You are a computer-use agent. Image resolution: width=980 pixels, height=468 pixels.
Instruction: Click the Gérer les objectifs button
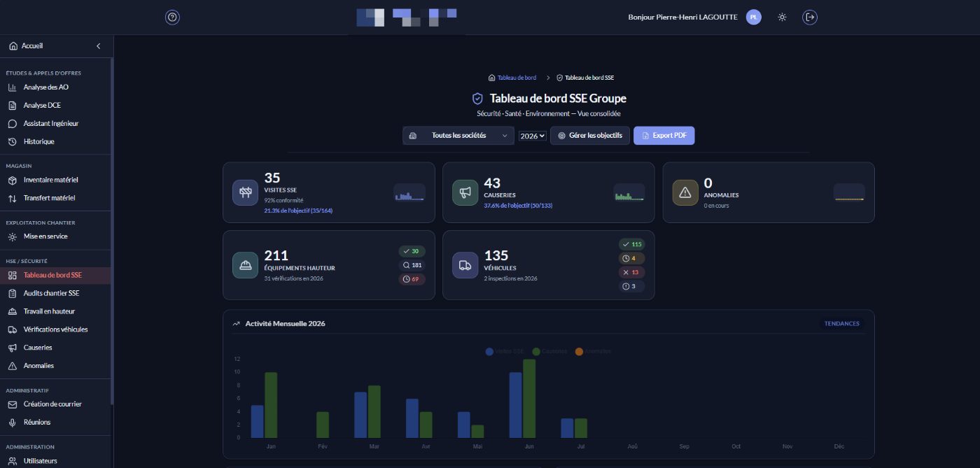tap(590, 136)
